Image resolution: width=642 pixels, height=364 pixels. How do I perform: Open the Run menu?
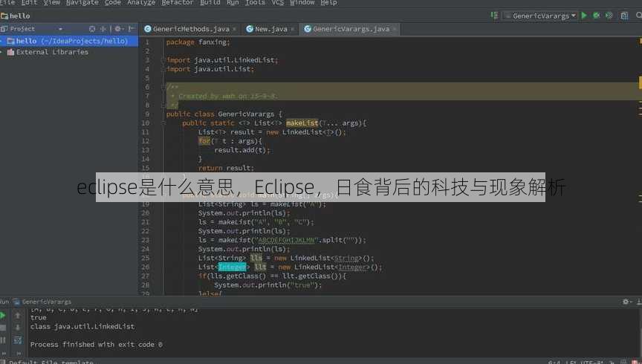click(233, 3)
